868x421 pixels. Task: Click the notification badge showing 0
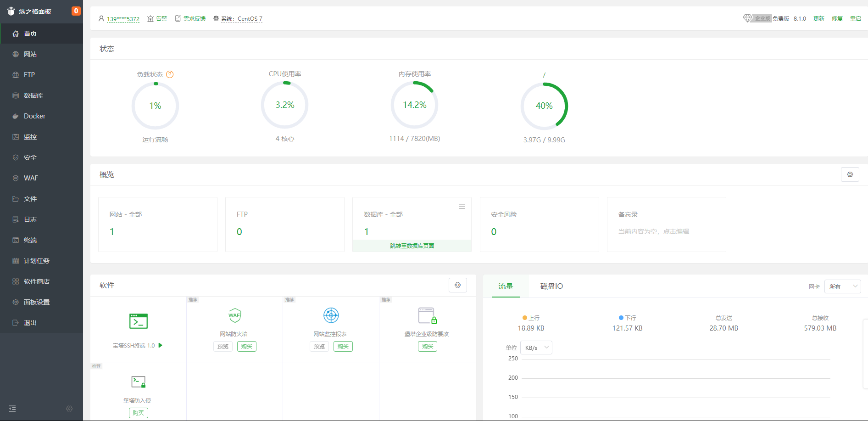pyautogui.click(x=76, y=11)
